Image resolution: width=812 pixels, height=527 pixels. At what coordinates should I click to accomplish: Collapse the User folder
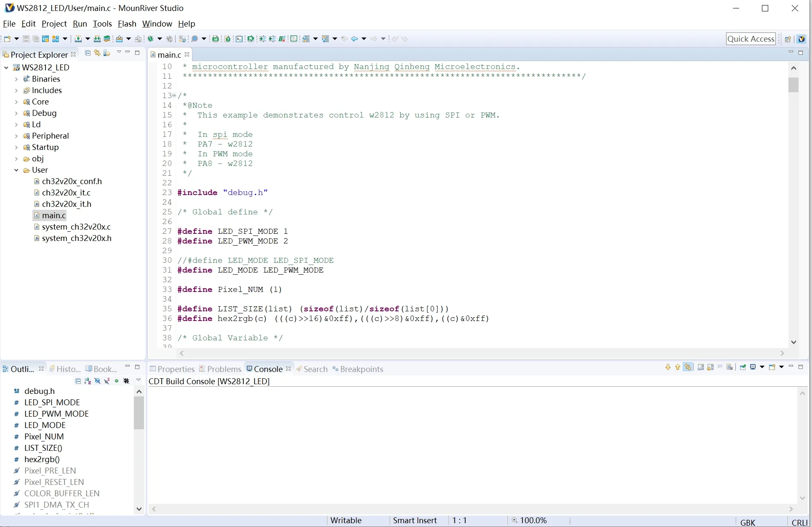16,170
